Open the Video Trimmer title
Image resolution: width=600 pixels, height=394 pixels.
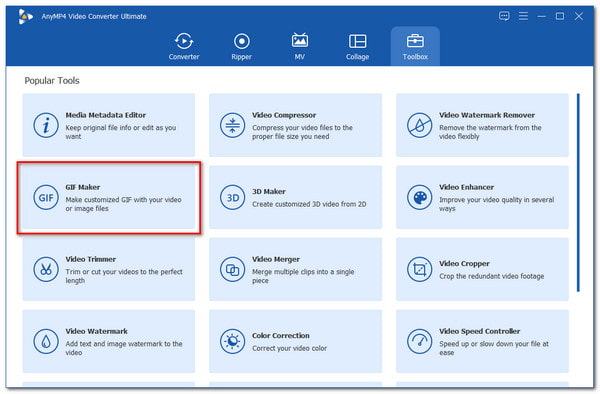coord(90,259)
